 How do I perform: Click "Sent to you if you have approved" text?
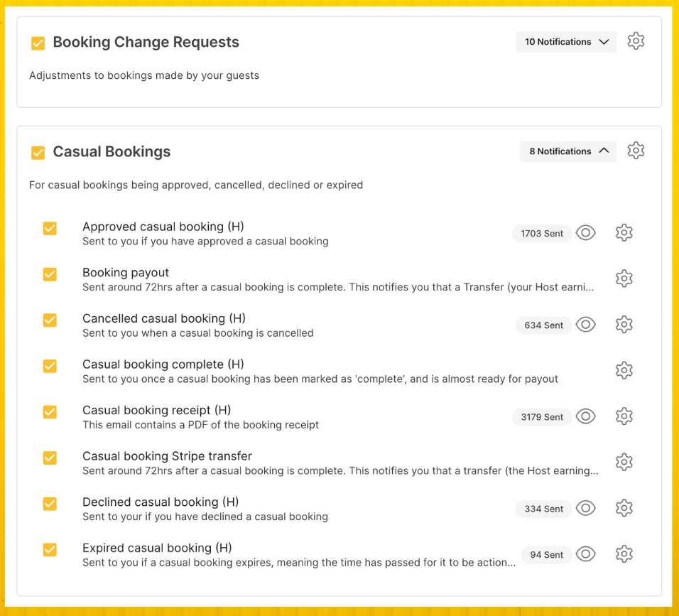(205, 242)
